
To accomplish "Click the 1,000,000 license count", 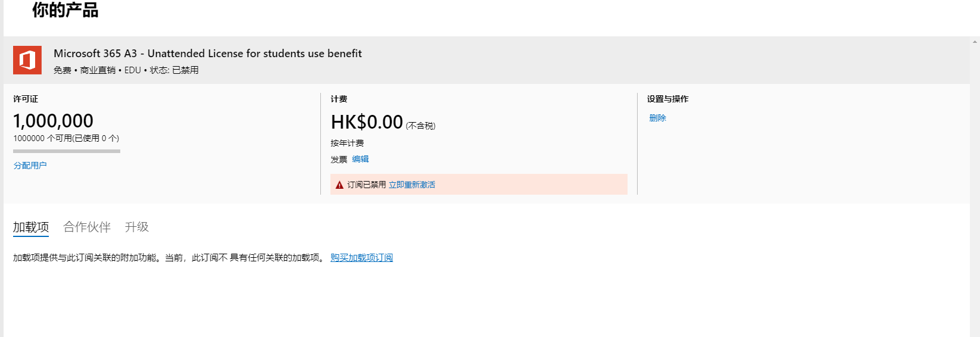I will (53, 121).
